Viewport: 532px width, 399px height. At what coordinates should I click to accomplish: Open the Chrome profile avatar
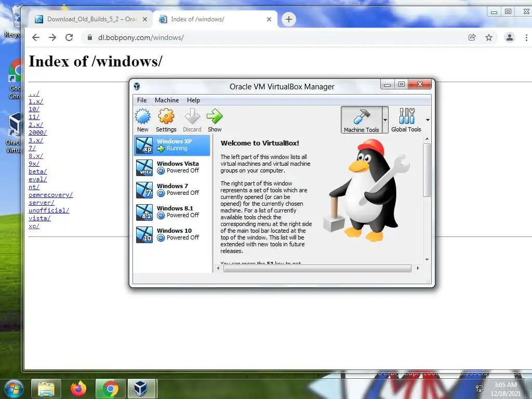(509, 37)
